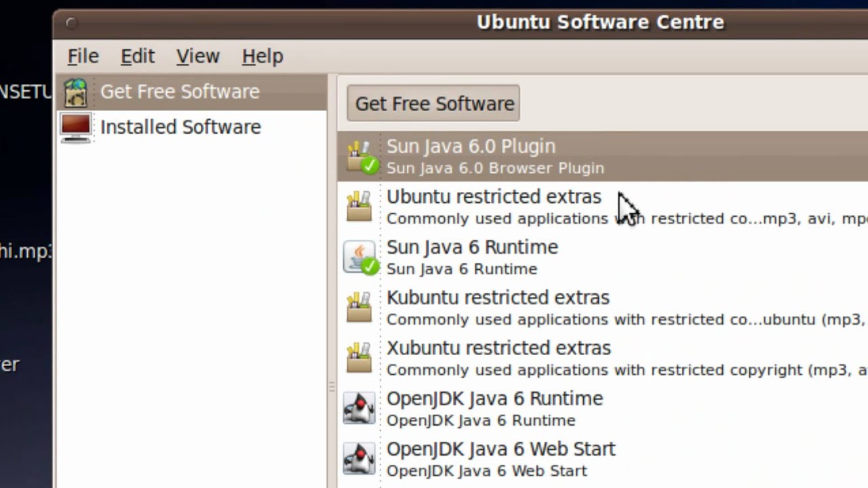Select the Sun Java 6 Runtime title

tap(472, 247)
